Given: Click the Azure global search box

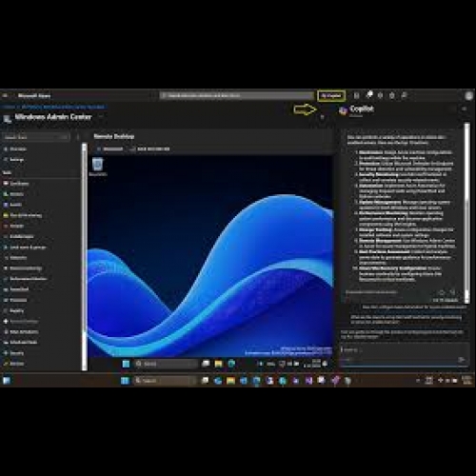Looking at the screenshot, I should (236, 95).
